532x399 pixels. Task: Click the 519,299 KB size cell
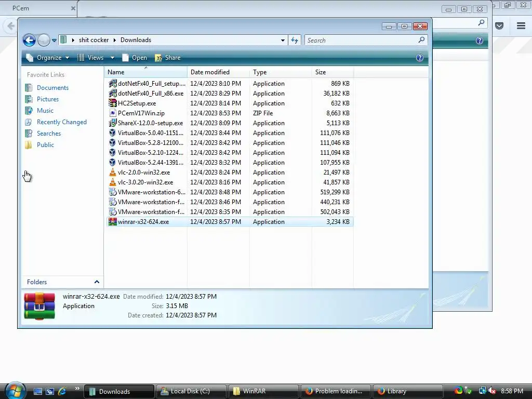point(335,192)
